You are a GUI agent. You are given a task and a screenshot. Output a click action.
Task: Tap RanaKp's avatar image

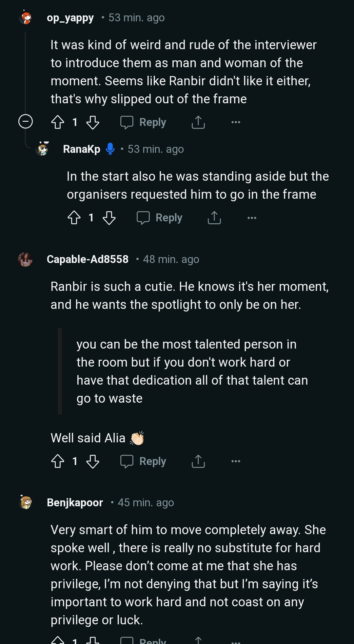click(43, 149)
